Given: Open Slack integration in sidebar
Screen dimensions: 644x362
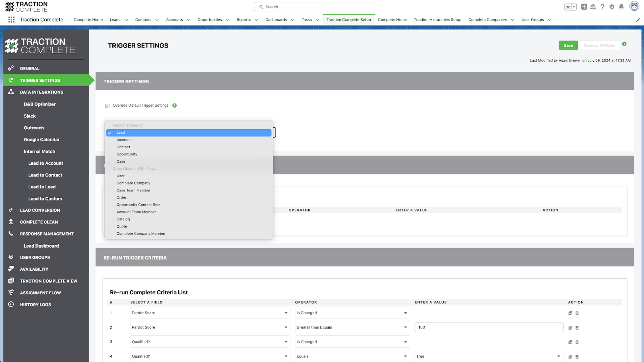Looking at the screenshot, I should click(30, 116).
